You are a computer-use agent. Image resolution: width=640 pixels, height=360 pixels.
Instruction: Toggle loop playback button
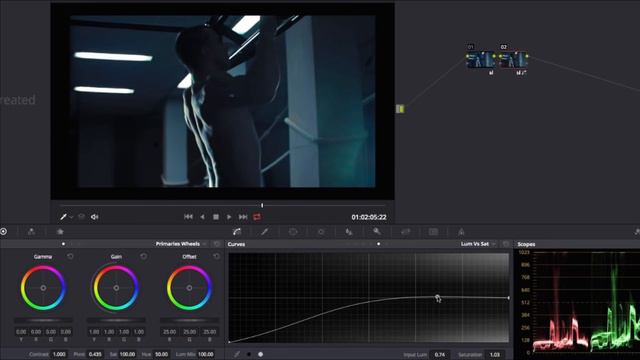click(x=257, y=217)
